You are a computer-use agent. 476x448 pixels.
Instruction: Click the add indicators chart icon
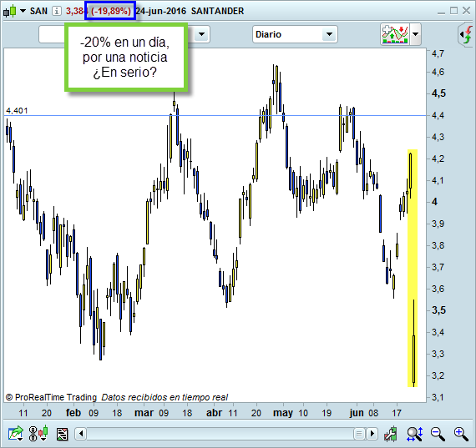click(x=395, y=34)
